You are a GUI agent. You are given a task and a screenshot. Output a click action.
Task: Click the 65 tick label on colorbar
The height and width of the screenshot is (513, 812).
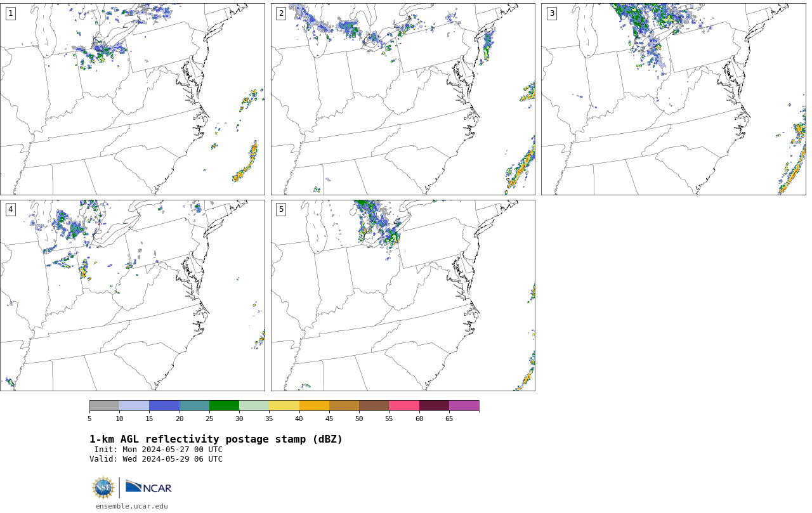[449, 419]
